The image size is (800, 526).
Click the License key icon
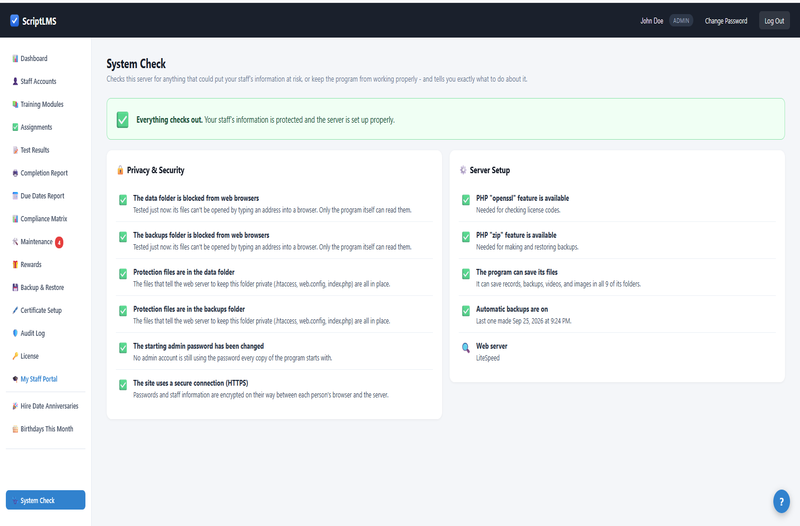pyautogui.click(x=15, y=356)
